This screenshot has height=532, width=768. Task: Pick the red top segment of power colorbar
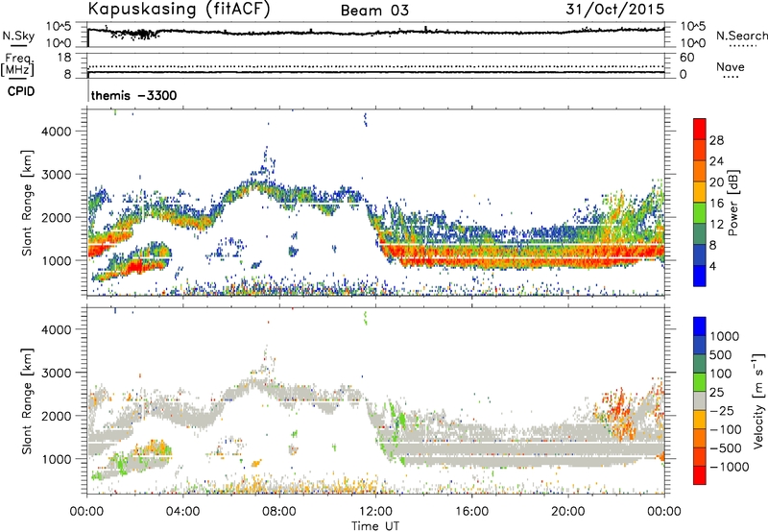point(700,129)
